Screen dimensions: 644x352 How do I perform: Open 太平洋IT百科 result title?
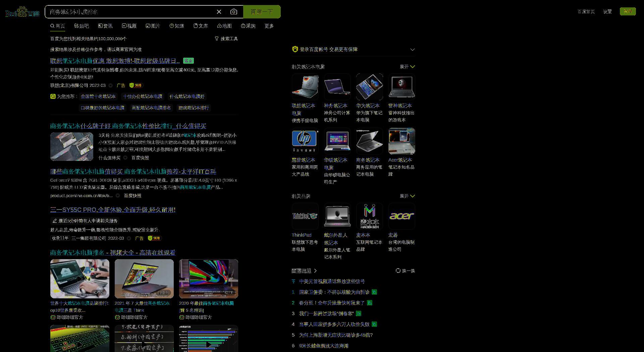click(x=133, y=172)
